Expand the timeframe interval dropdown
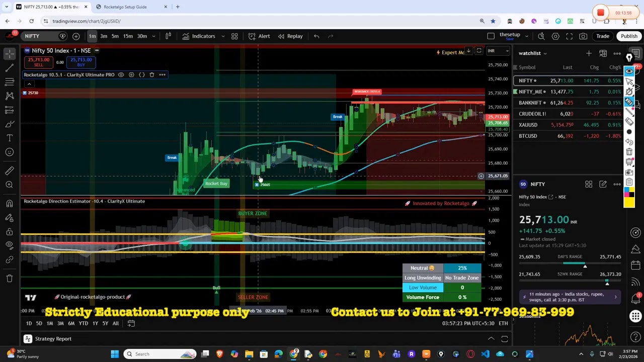 tap(153, 36)
